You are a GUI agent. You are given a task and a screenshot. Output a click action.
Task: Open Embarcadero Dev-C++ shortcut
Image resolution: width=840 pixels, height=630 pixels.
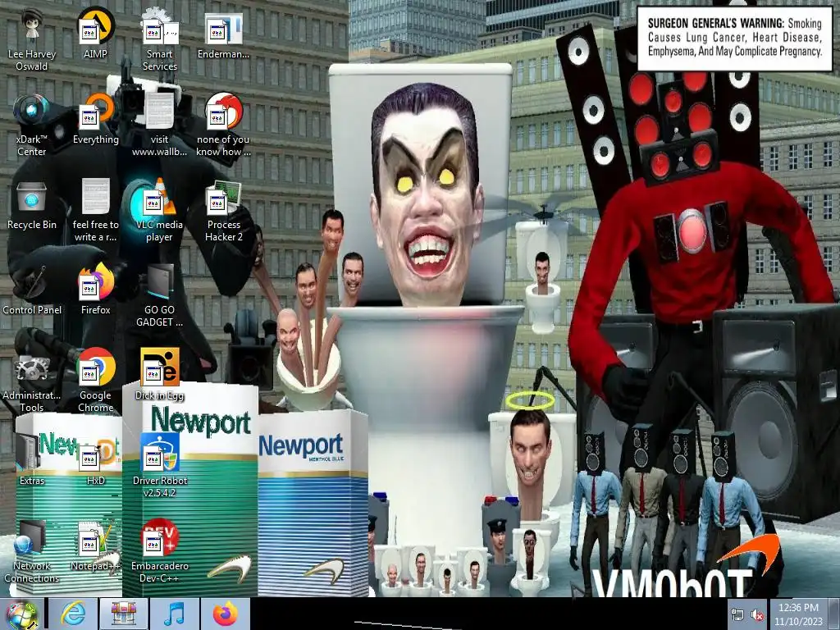click(x=160, y=551)
